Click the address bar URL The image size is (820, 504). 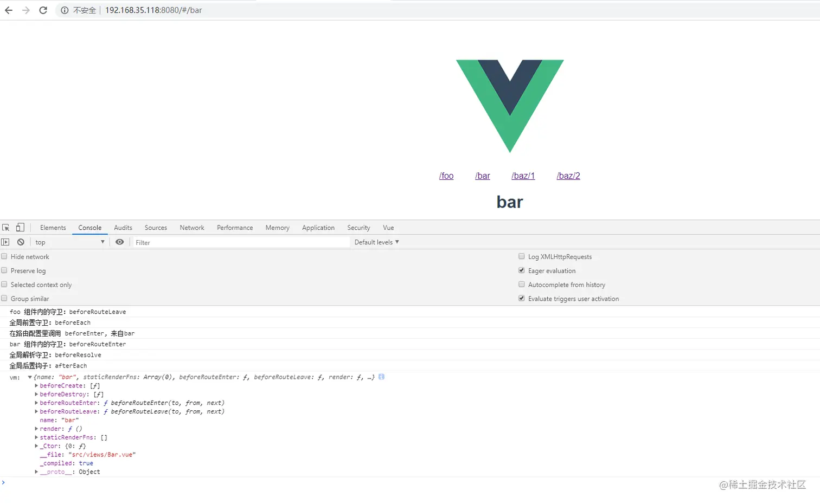[x=153, y=10]
